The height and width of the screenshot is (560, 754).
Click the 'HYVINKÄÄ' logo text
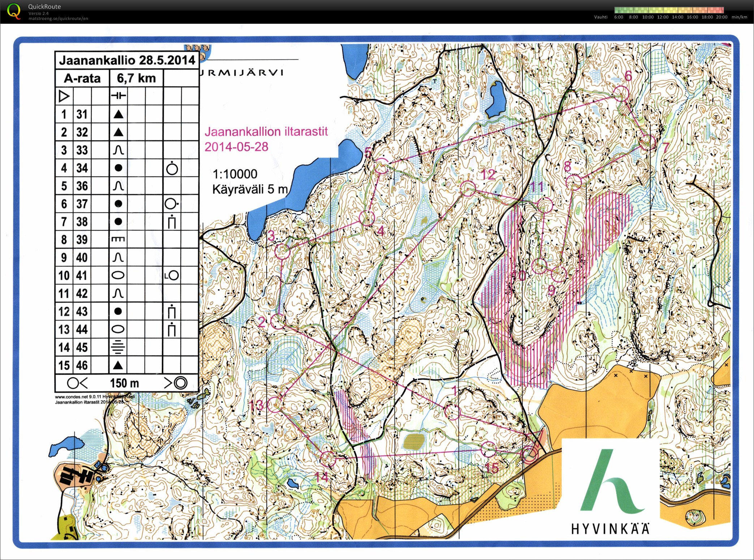[611, 528]
